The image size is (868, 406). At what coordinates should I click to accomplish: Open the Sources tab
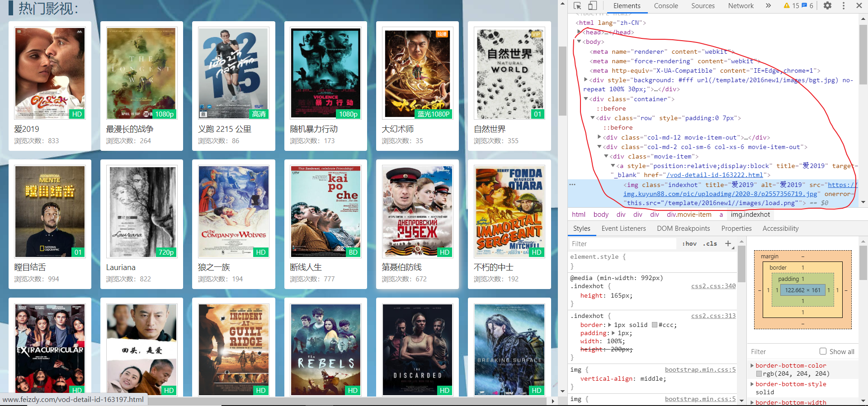(703, 6)
